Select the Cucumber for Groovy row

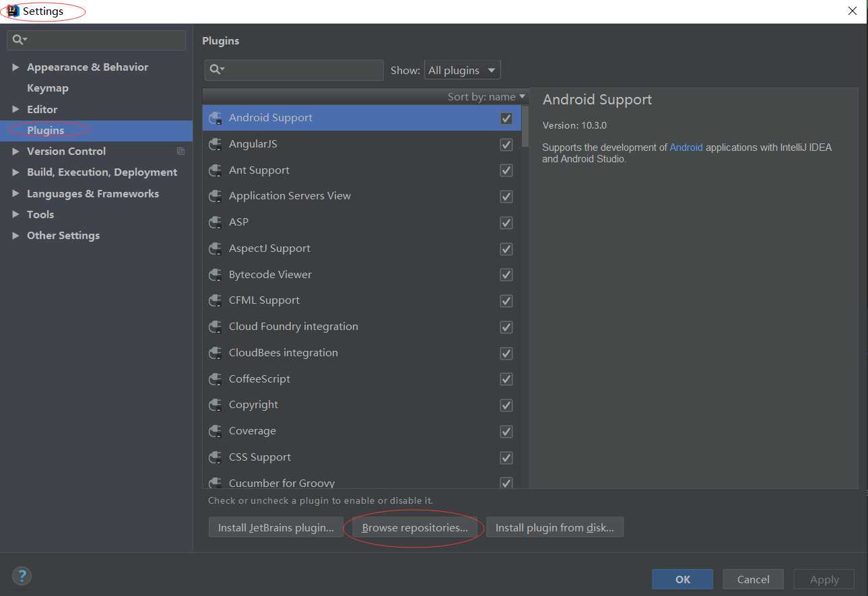click(x=362, y=482)
